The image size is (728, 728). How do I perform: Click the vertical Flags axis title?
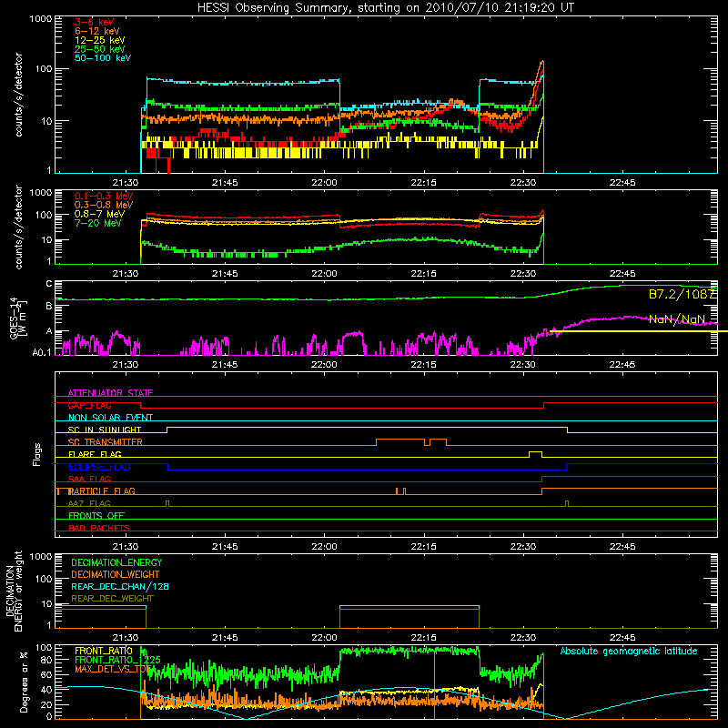(36, 454)
